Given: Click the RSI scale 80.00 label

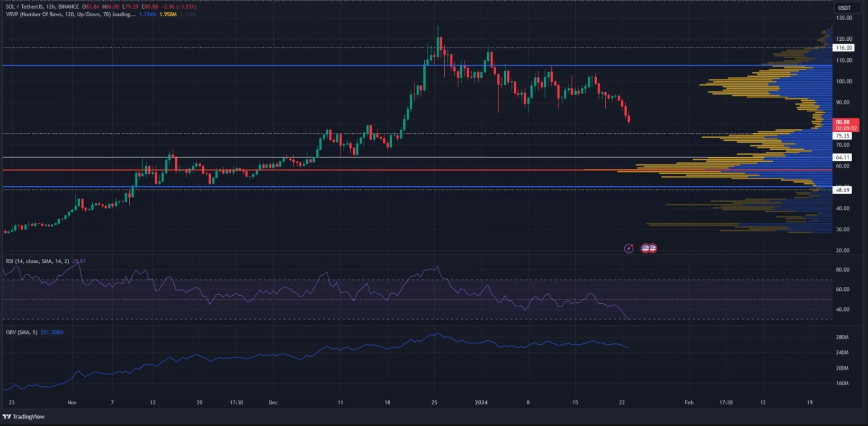Looking at the screenshot, I should [x=843, y=269].
